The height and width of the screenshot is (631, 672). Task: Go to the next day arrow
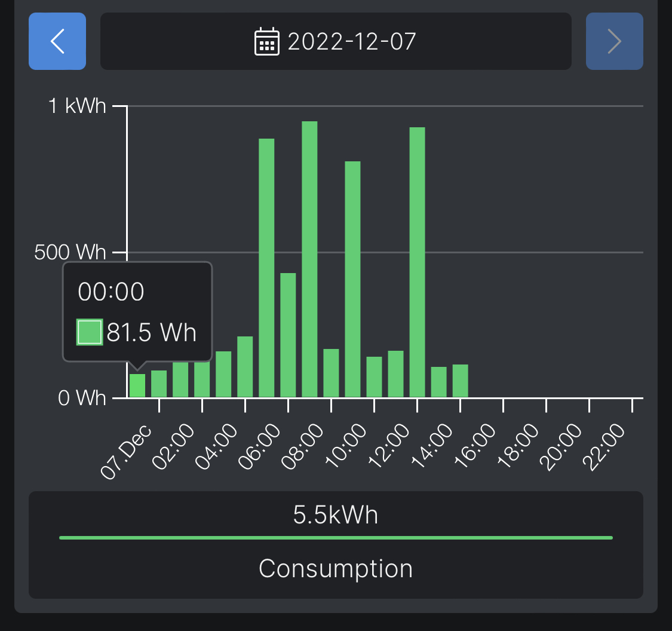pyautogui.click(x=614, y=41)
